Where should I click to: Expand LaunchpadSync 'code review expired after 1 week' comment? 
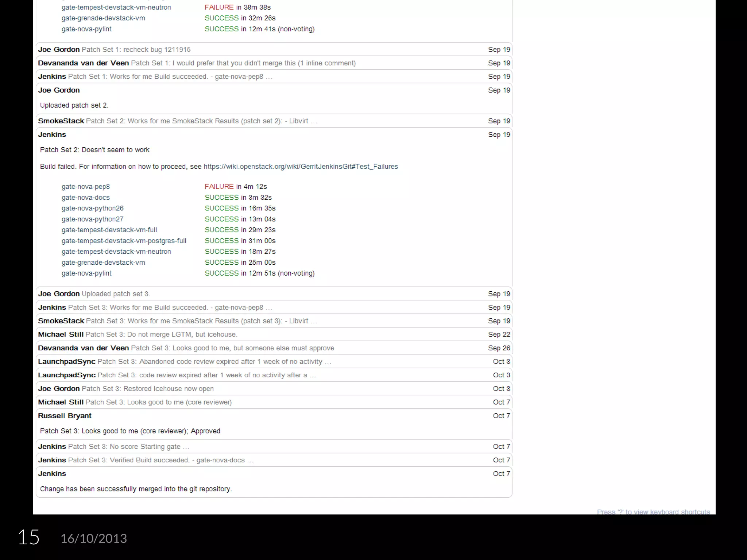(274, 375)
